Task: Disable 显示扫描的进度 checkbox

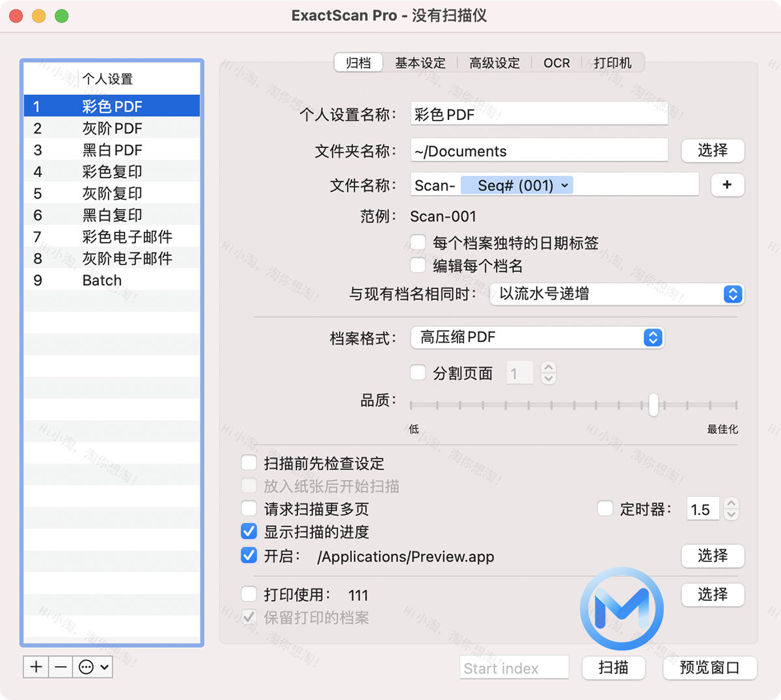Action: click(x=249, y=531)
